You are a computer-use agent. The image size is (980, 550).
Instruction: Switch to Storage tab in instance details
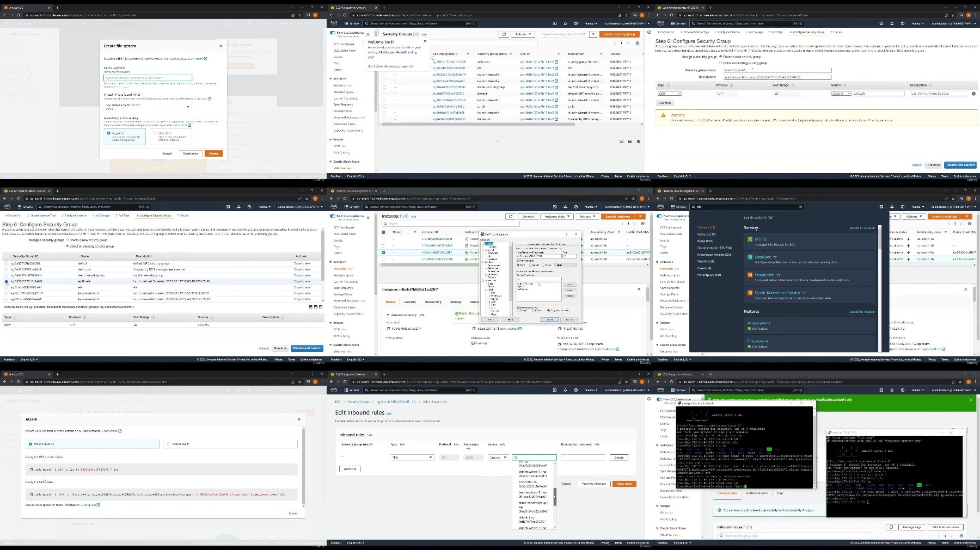(456, 302)
